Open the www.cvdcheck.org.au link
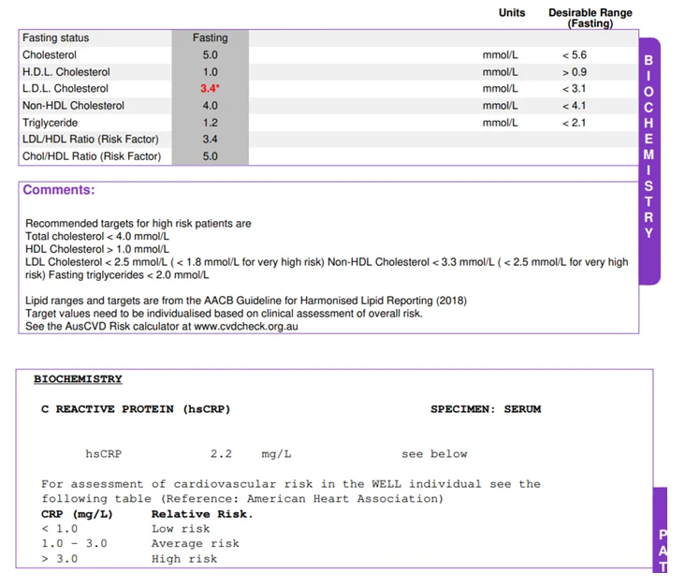 pos(246,326)
